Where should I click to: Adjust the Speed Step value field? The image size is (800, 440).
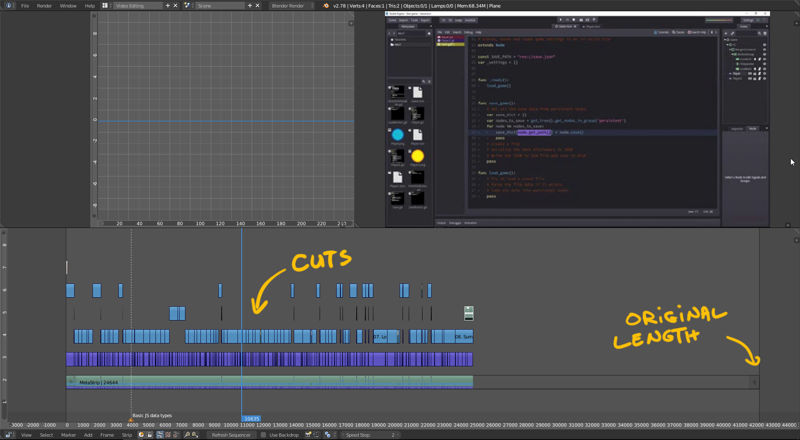click(371, 435)
